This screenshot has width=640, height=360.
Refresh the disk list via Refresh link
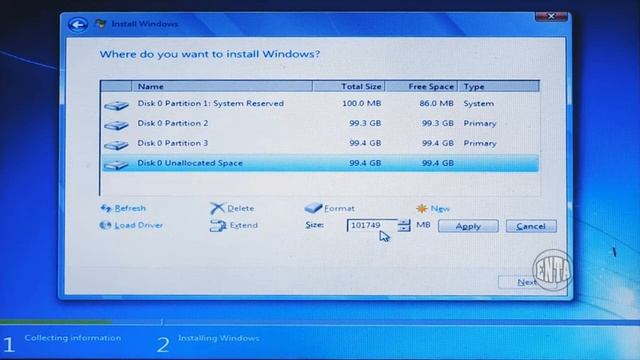click(130, 208)
